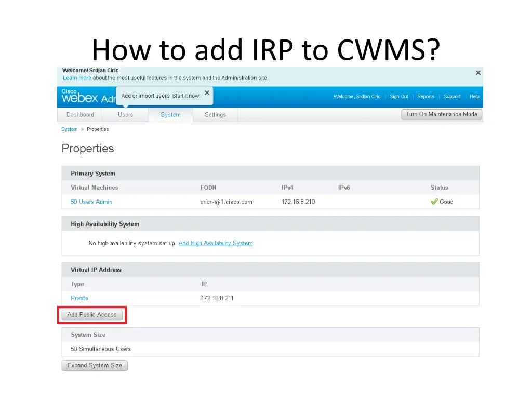Click Add High Availability System link

(x=216, y=243)
